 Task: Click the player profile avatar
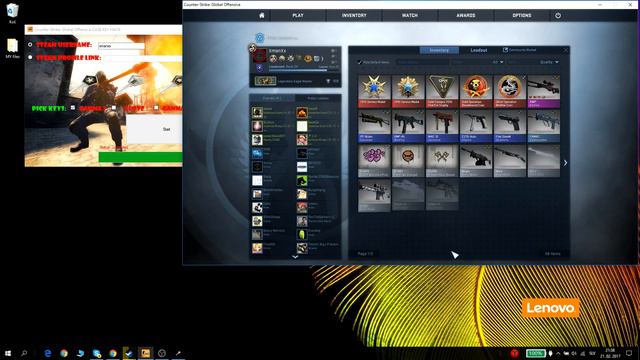[260, 56]
